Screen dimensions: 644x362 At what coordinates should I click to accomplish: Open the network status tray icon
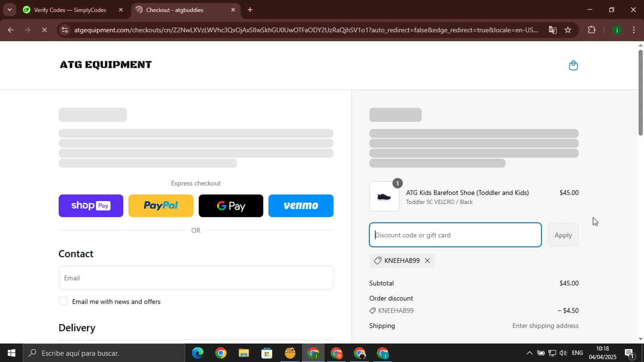point(552,353)
